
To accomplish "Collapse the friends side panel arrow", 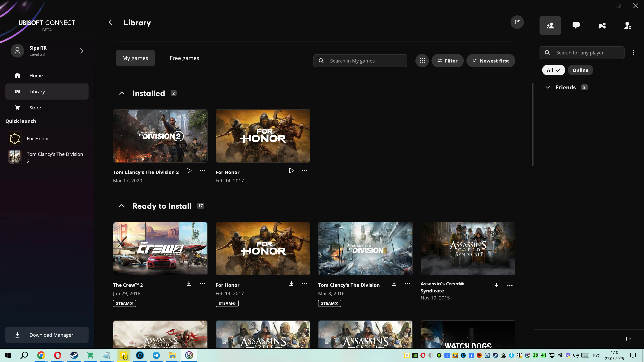I will 629,339.
